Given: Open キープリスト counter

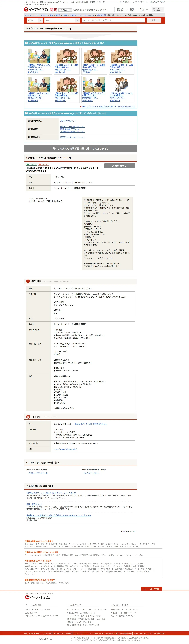Looking at the screenshot, I should 144,10.
